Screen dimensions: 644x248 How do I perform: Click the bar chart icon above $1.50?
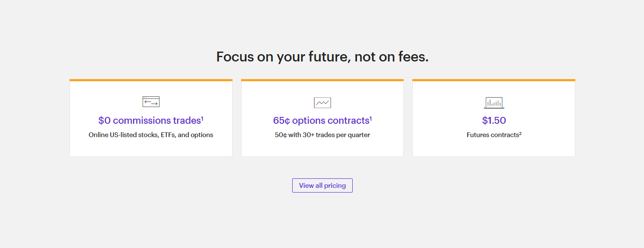click(494, 103)
